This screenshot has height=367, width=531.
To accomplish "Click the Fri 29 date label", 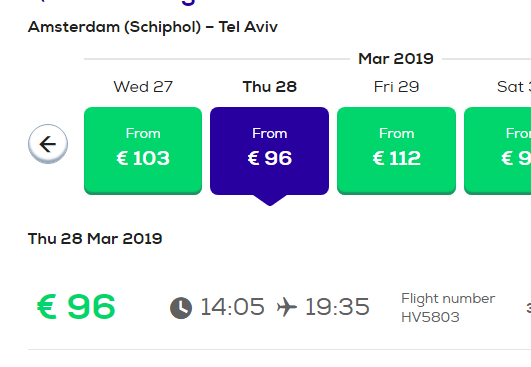I will [x=396, y=87].
